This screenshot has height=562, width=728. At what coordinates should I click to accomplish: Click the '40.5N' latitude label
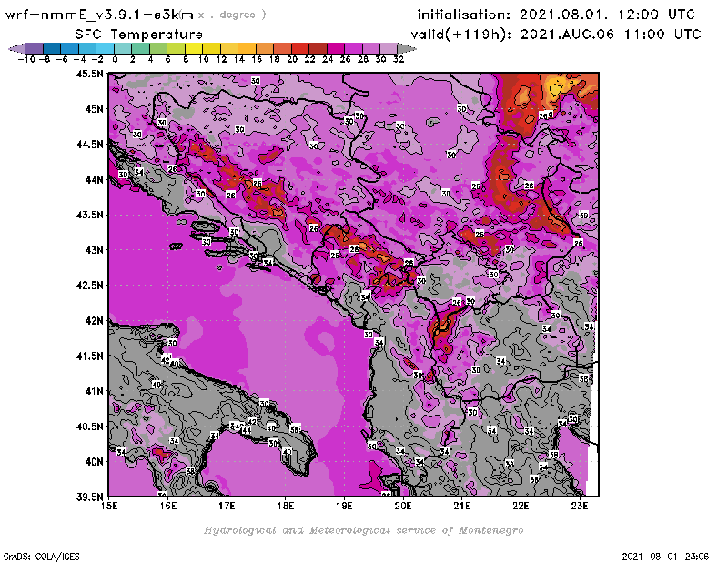point(89,427)
